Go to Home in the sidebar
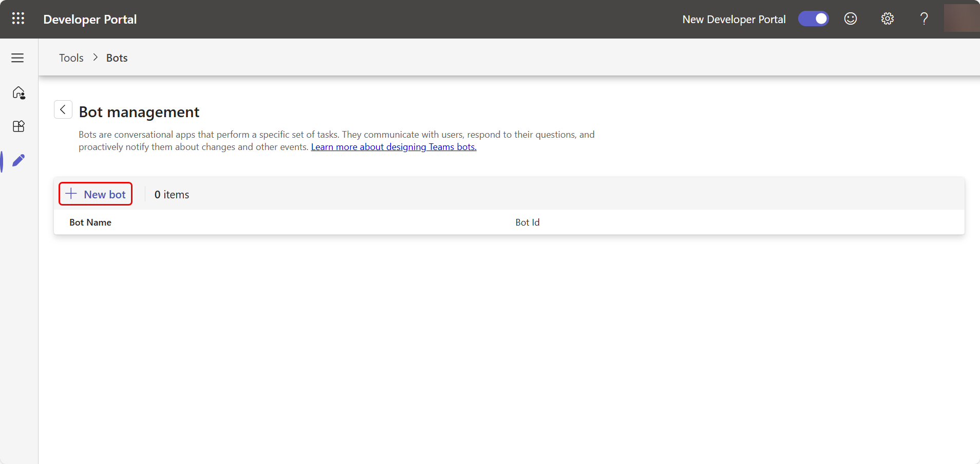This screenshot has height=464, width=980. click(18, 92)
